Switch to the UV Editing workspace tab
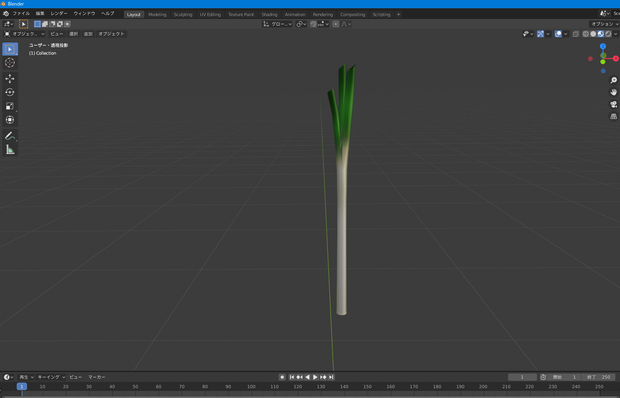The width and height of the screenshot is (620, 398). coord(210,15)
